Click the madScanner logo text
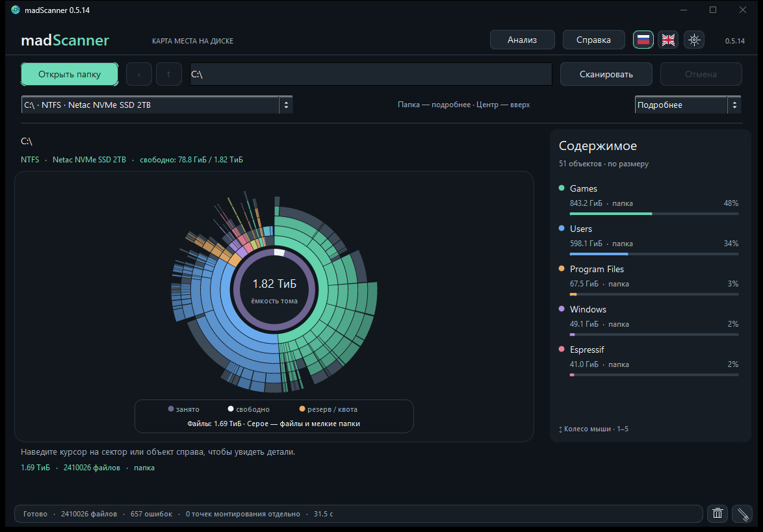Screen dimensions: 763x532 (65, 40)
